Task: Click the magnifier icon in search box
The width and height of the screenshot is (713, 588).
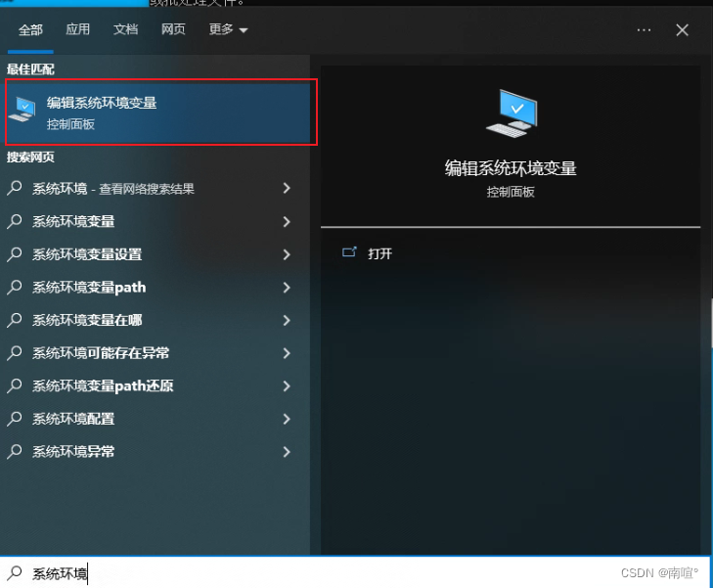Action: [x=14, y=573]
